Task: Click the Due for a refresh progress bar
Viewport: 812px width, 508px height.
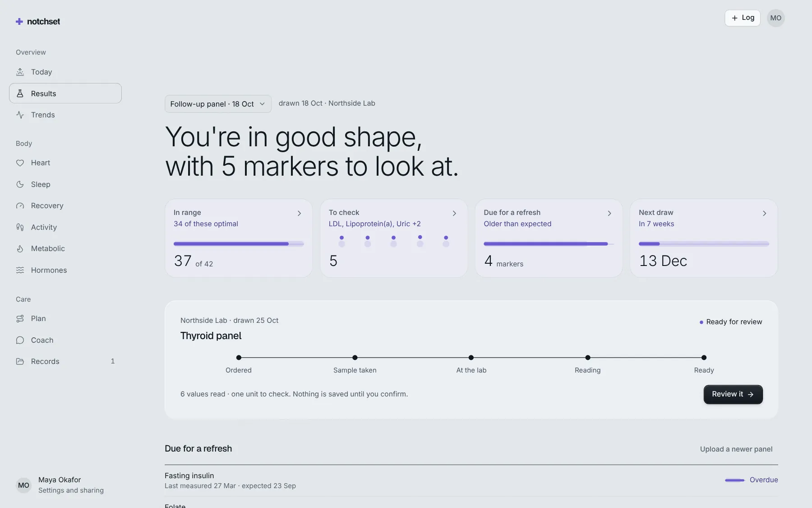Action: click(x=549, y=244)
